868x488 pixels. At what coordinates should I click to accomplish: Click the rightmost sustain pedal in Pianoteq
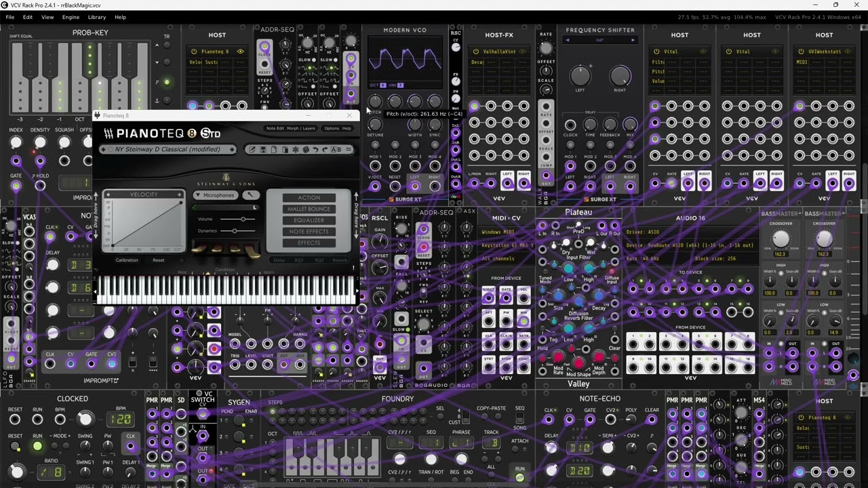click(x=252, y=252)
